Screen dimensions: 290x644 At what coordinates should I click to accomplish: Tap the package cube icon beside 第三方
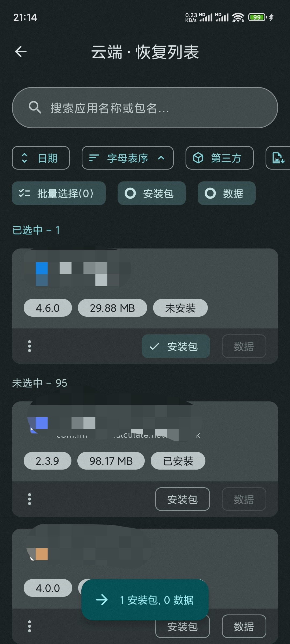(x=199, y=158)
